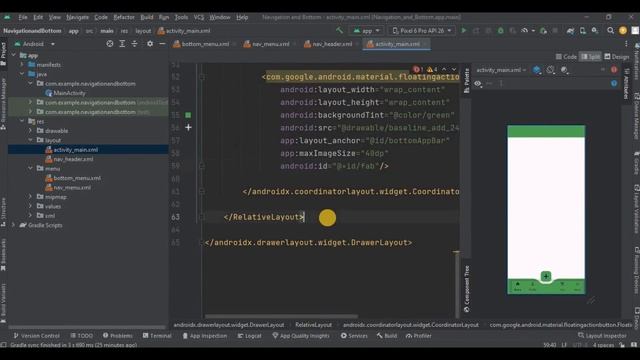
Task: Click the yellow warning indicator in editor
Action: pyautogui.click(x=432, y=69)
